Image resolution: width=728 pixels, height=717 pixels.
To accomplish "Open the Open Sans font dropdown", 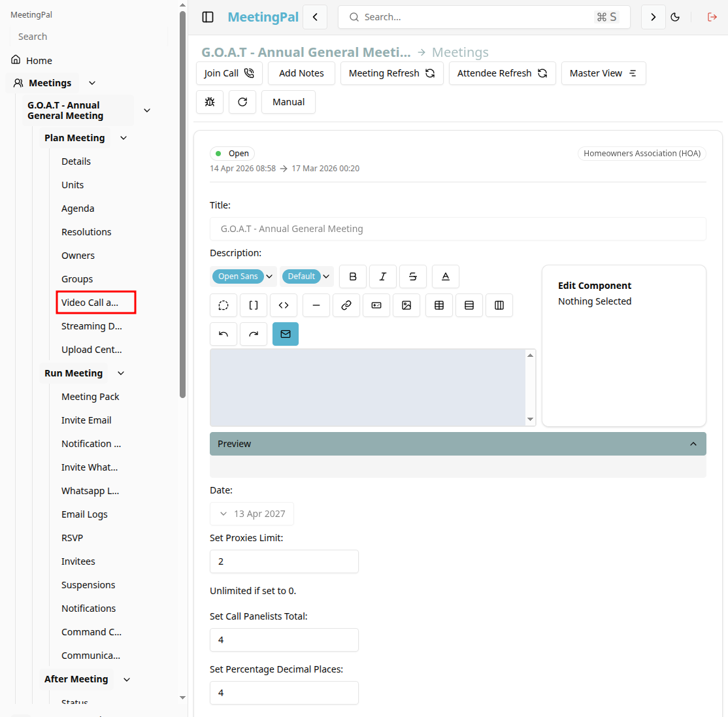I will click(243, 276).
